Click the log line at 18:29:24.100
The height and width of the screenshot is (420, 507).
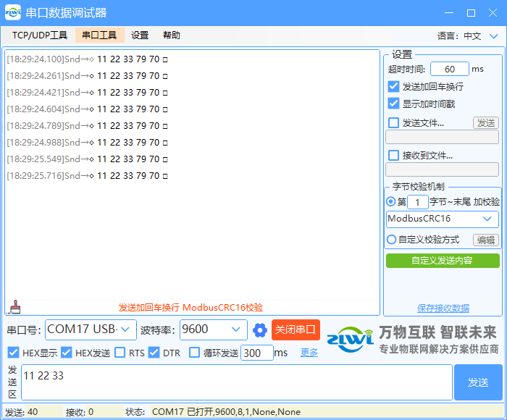tap(88, 59)
